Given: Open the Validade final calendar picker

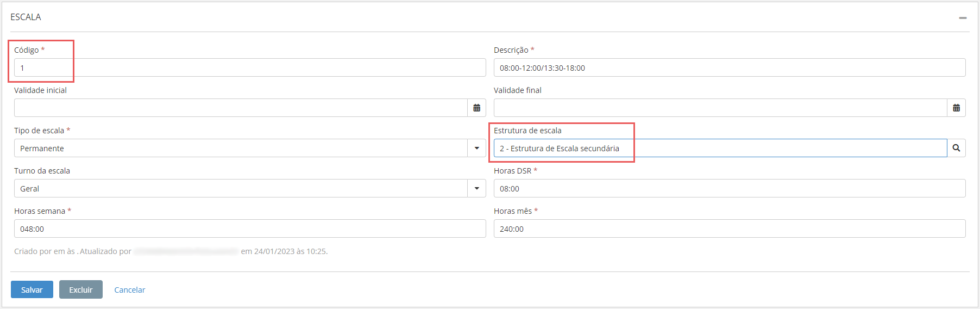Looking at the screenshot, I should pyautogui.click(x=956, y=108).
